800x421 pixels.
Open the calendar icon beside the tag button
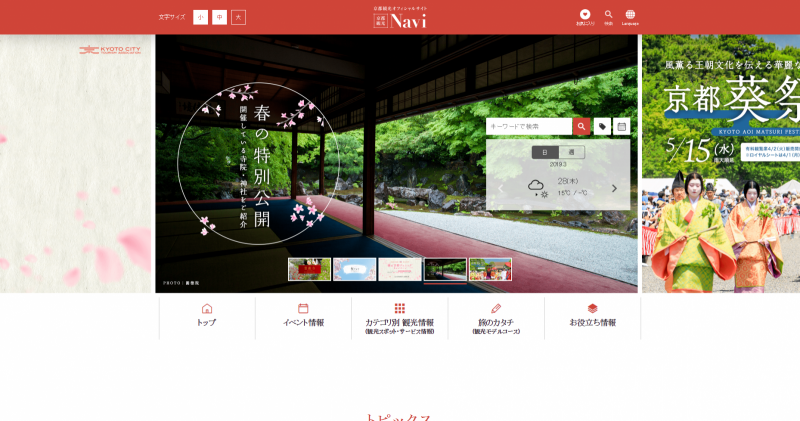[621, 127]
